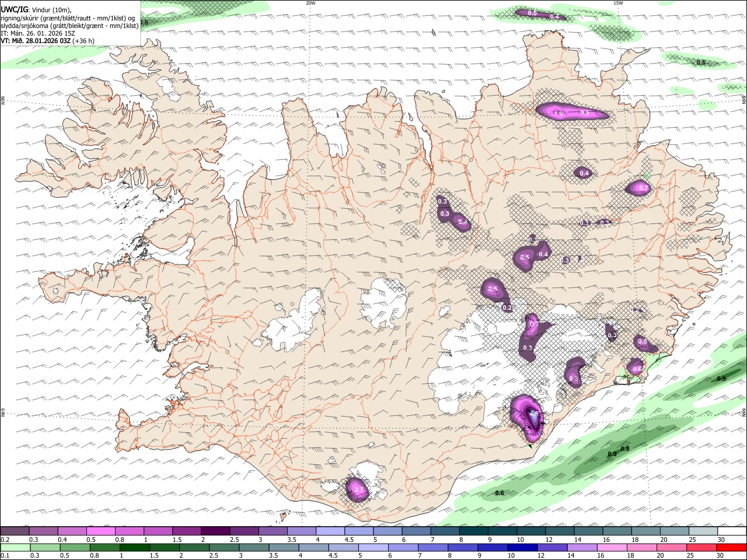The width and height of the screenshot is (747, 560).
Task: Pick the top-row swatch between 6 and 7
Action: [x=416, y=531]
